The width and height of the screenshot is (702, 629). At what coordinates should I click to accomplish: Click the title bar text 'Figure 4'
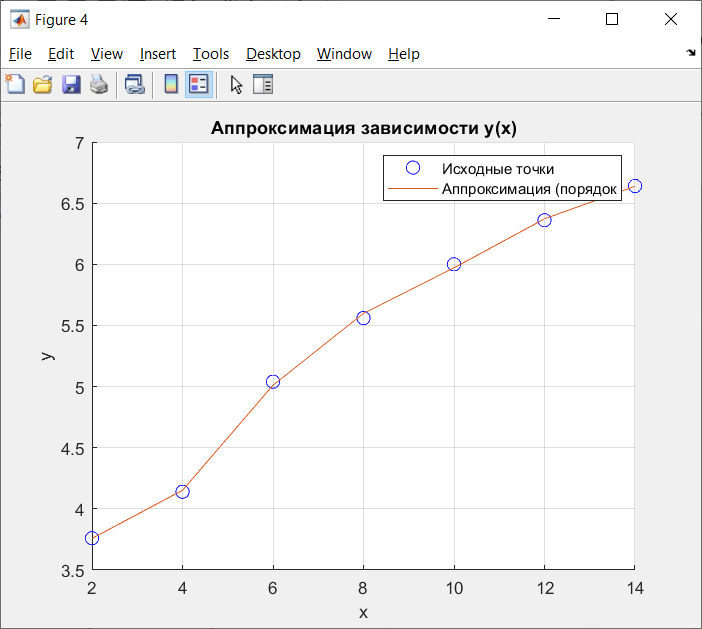(61, 20)
